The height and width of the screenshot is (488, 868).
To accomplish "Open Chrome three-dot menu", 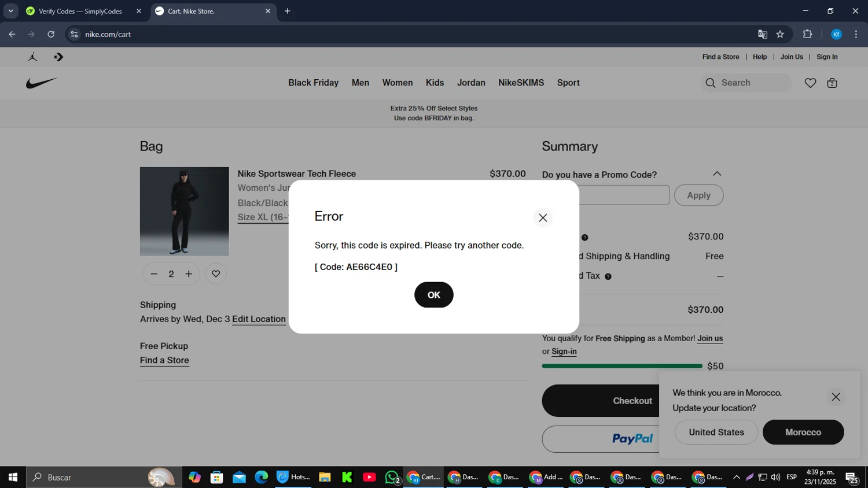I will tap(856, 34).
